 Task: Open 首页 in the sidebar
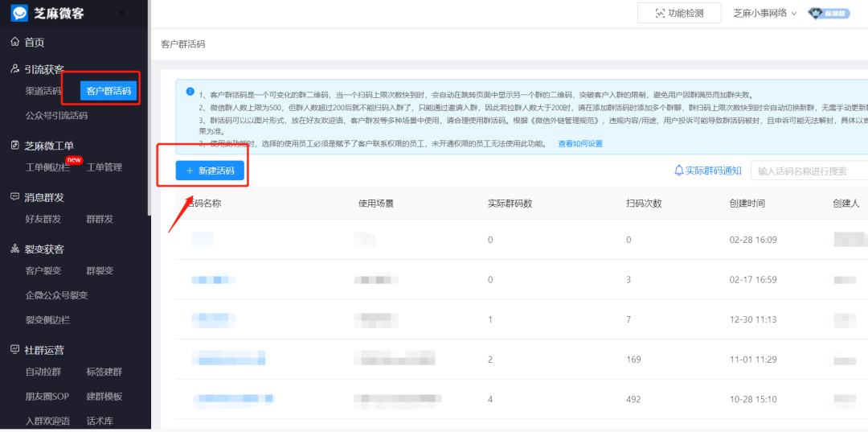pos(35,42)
